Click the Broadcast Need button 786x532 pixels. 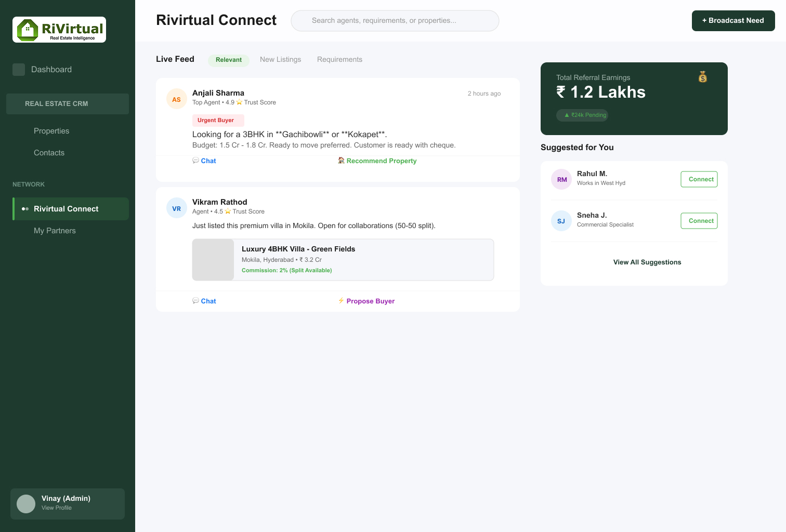[733, 21]
